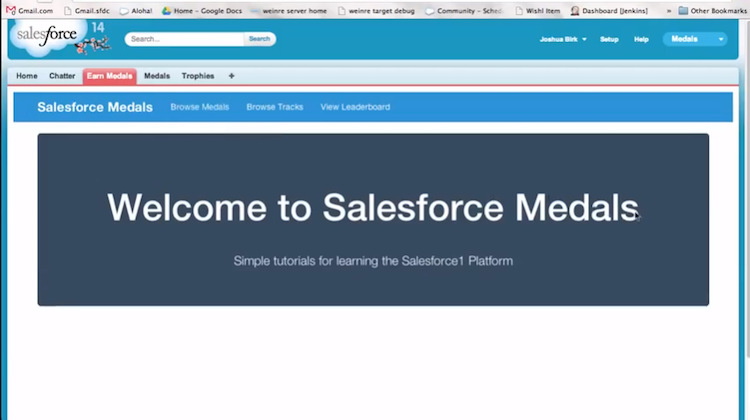Image resolution: width=750 pixels, height=420 pixels.
Task: Focus the Salesforce search field
Action: 184,39
